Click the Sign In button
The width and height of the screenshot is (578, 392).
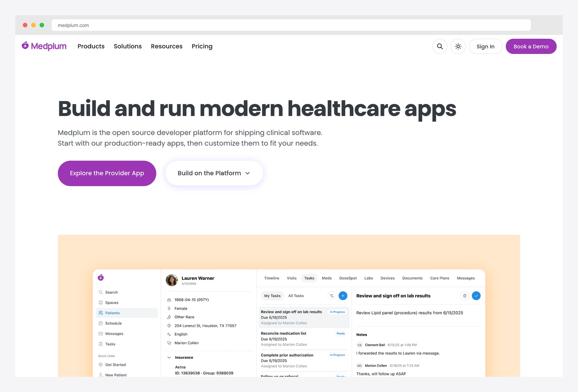pyautogui.click(x=486, y=46)
